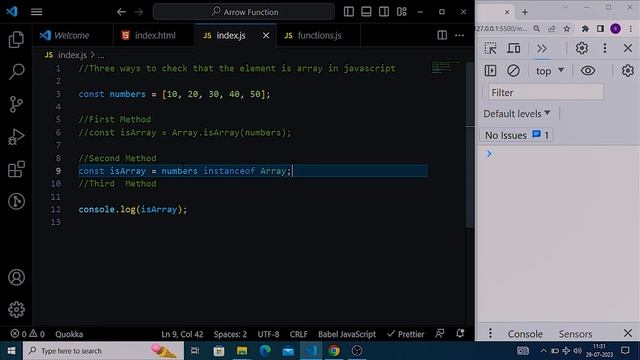Open the Git Graph icon in activity bar
This screenshot has width=640, height=360.
[16, 201]
